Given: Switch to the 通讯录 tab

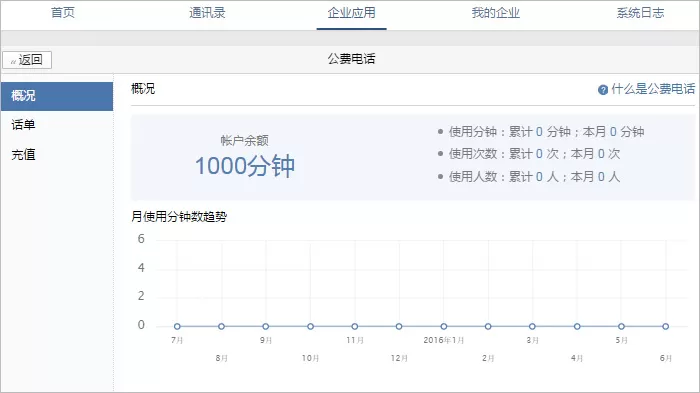Looking at the screenshot, I should (207, 13).
